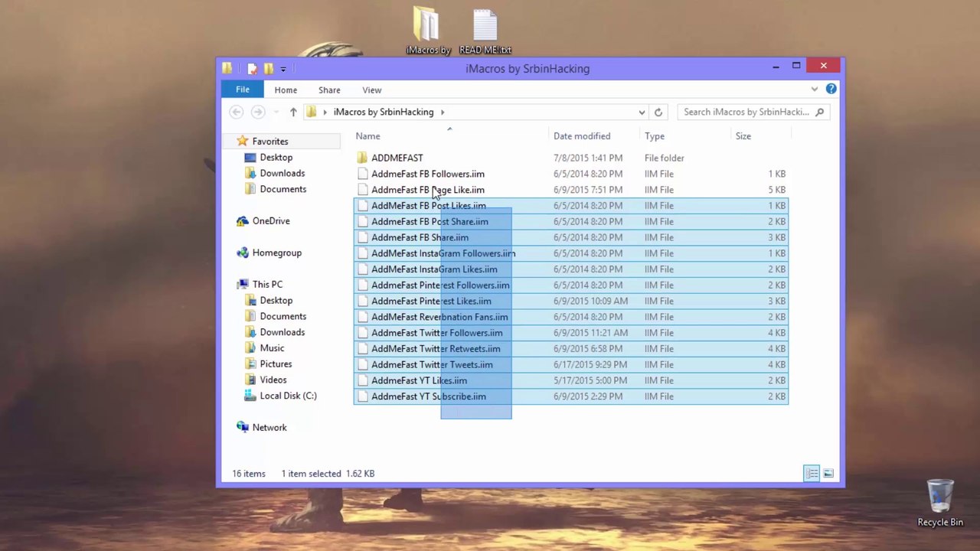Switch to the Home ribbon tab
Viewport: 980px width, 551px height.
click(286, 90)
